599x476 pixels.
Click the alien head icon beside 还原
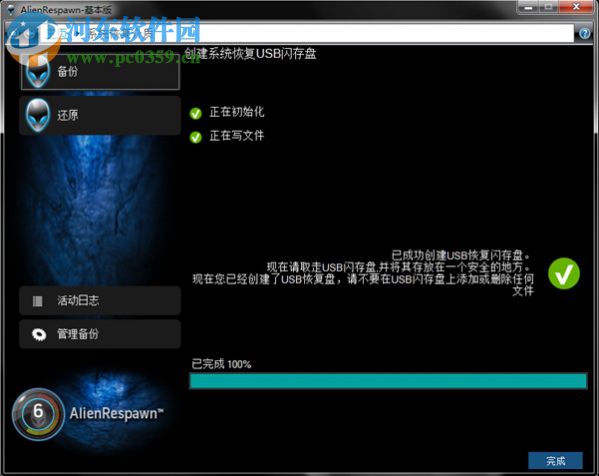[37, 115]
